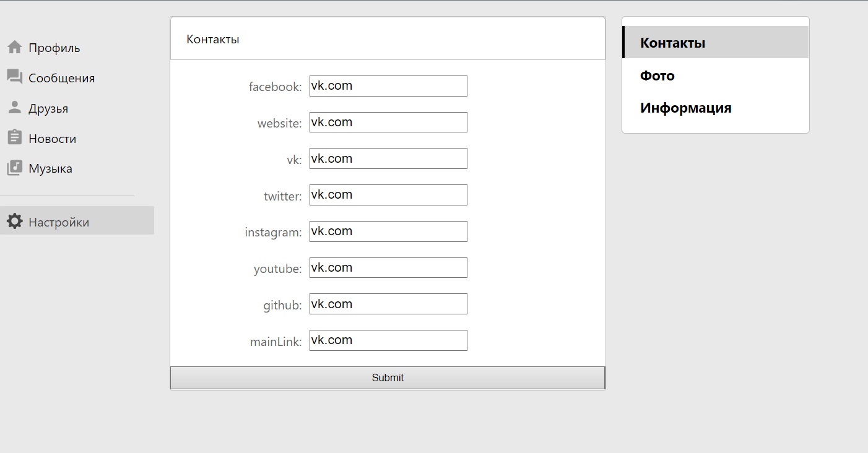The image size is (868, 453).
Task: Focus the mainLink input field
Action: pyautogui.click(x=388, y=340)
